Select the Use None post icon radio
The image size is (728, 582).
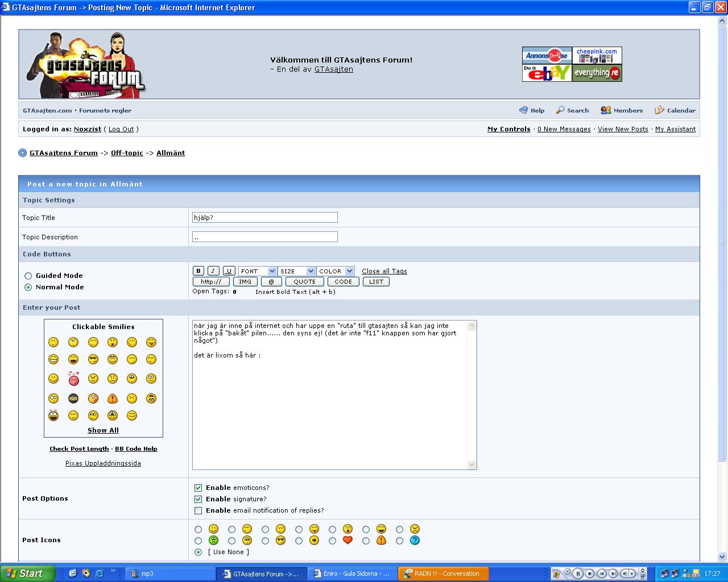(198, 552)
